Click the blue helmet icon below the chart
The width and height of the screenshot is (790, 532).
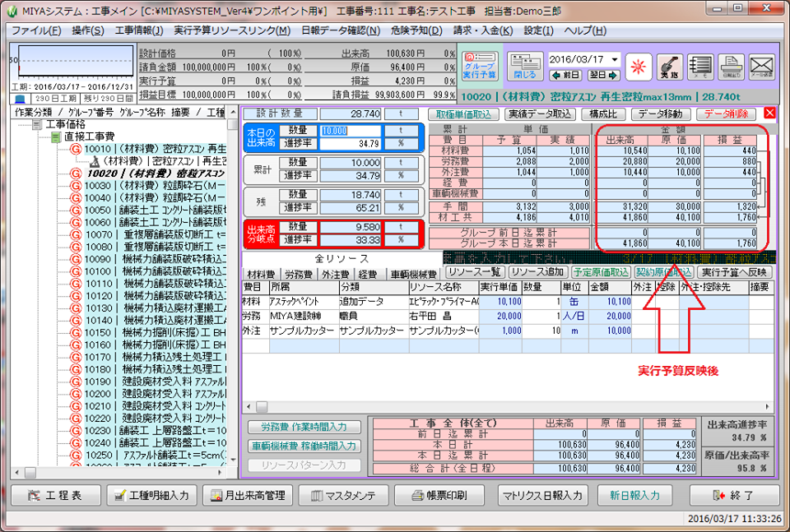click(20, 99)
